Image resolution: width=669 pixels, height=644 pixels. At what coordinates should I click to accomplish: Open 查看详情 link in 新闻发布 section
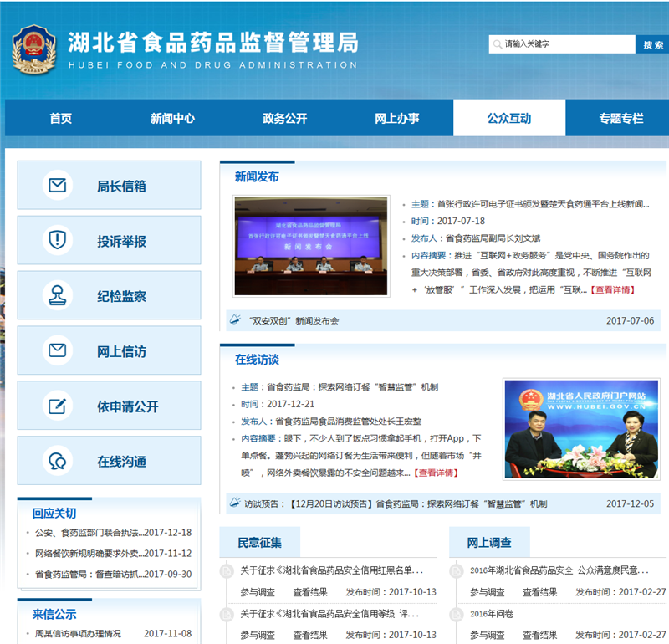click(x=613, y=289)
